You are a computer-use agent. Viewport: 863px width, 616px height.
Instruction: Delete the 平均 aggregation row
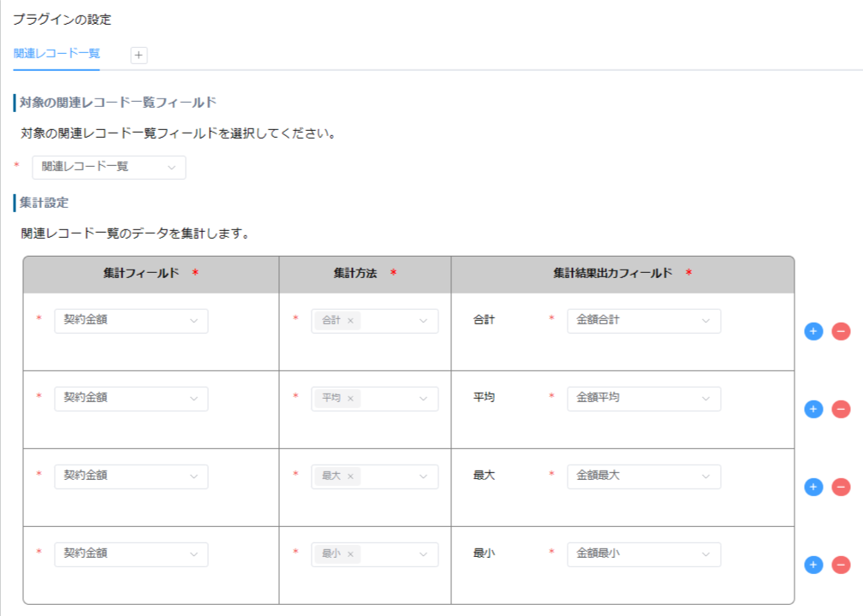click(x=841, y=409)
